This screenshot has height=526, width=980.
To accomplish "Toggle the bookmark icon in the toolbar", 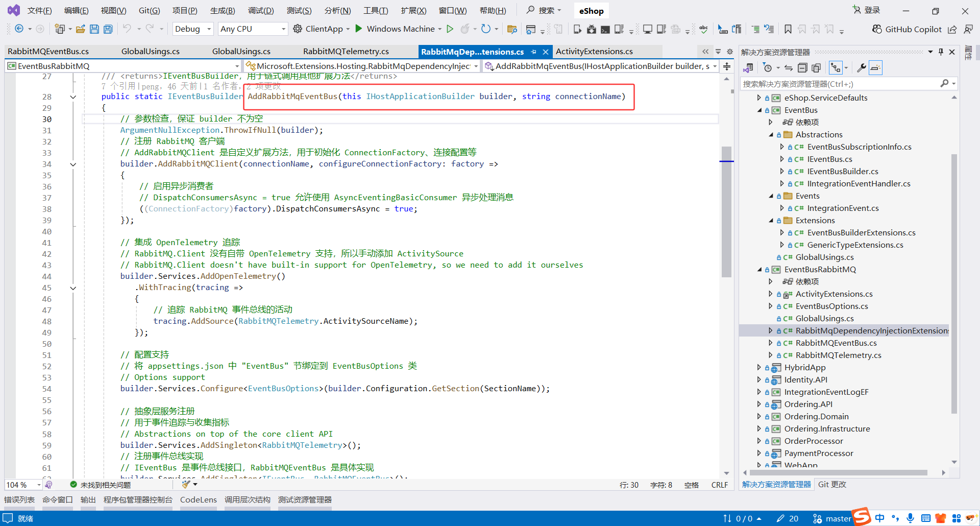I will point(788,29).
